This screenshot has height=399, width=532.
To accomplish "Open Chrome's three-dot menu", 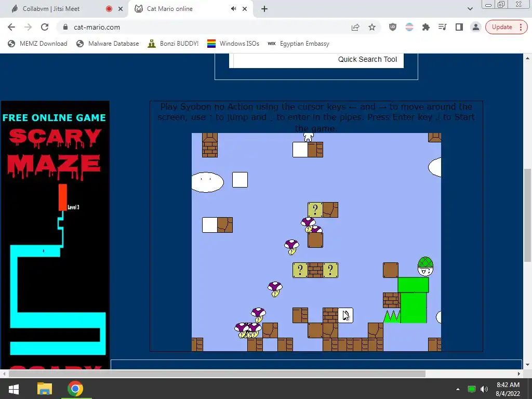I will click(521, 27).
